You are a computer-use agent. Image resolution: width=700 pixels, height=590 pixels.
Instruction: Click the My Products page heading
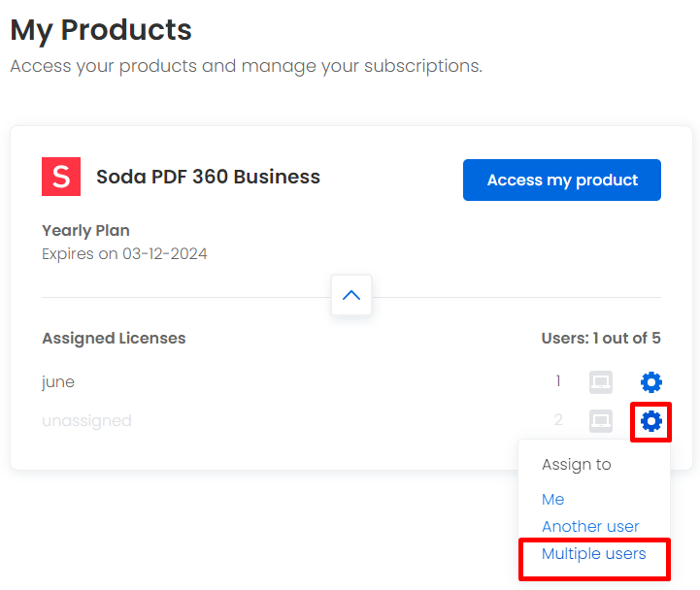[x=101, y=30]
